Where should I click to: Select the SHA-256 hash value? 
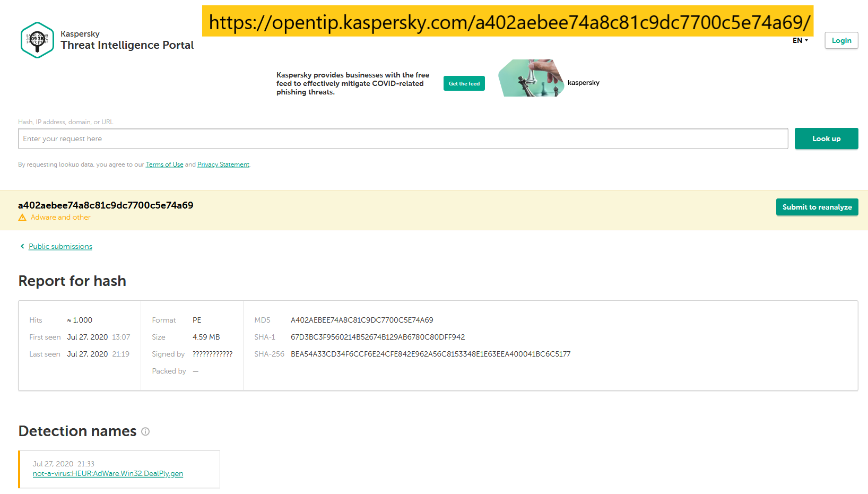pos(431,354)
